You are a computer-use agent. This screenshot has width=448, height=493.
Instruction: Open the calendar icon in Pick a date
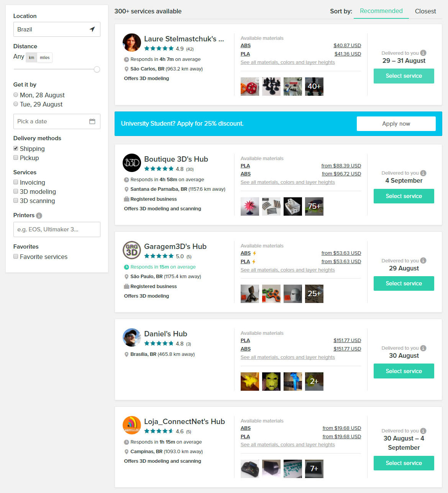92,121
